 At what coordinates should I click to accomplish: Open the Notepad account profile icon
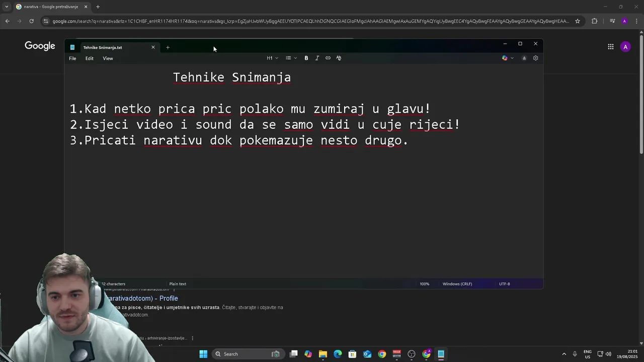click(524, 58)
